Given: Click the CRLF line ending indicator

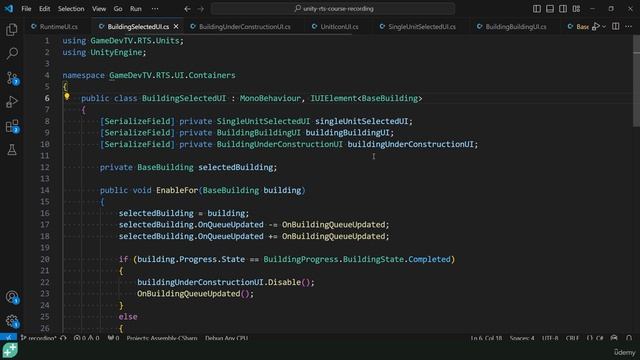Looking at the screenshot, I should pyautogui.click(x=572, y=338).
